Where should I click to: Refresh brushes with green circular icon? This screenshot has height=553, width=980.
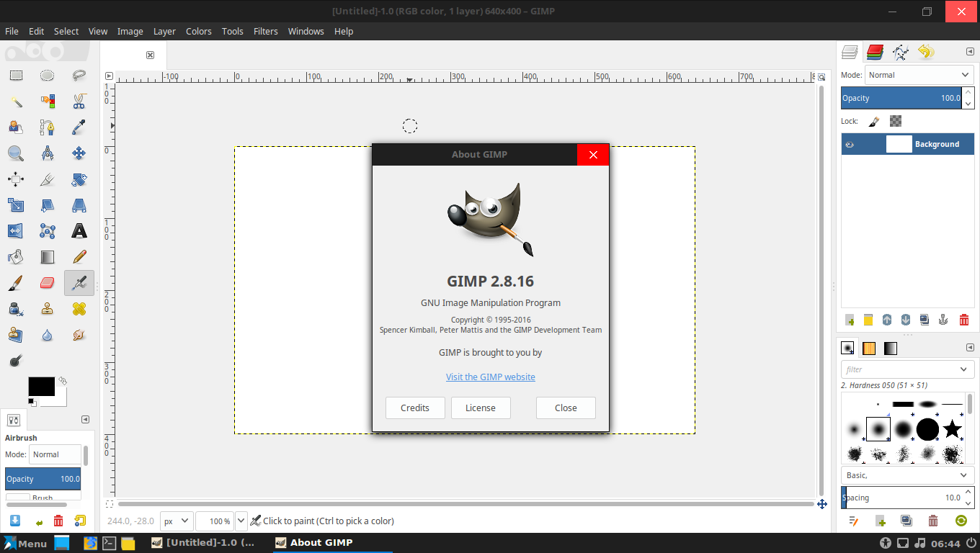pos(961,521)
